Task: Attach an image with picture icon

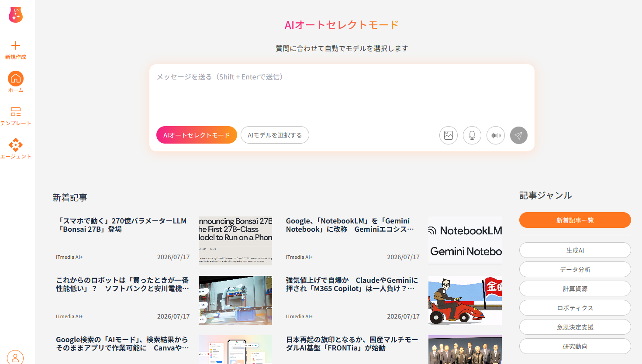Action: [x=449, y=135]
